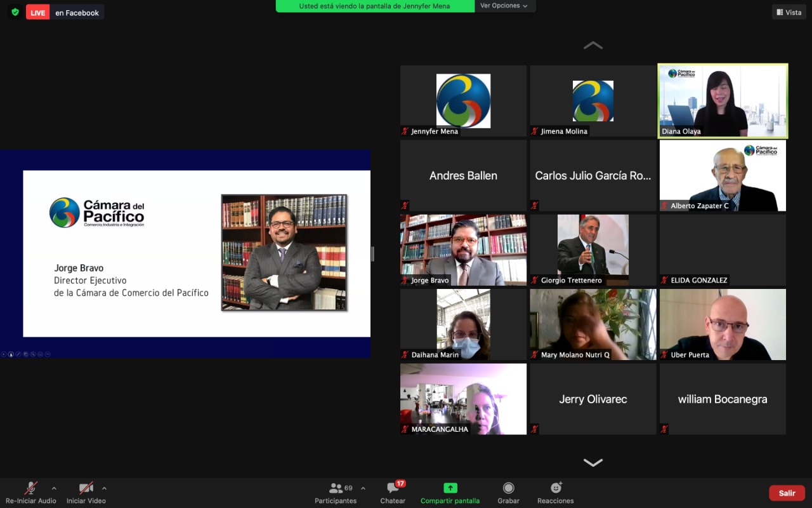Start recording with Grabar
812x508 pixels.
coord(508,493)
